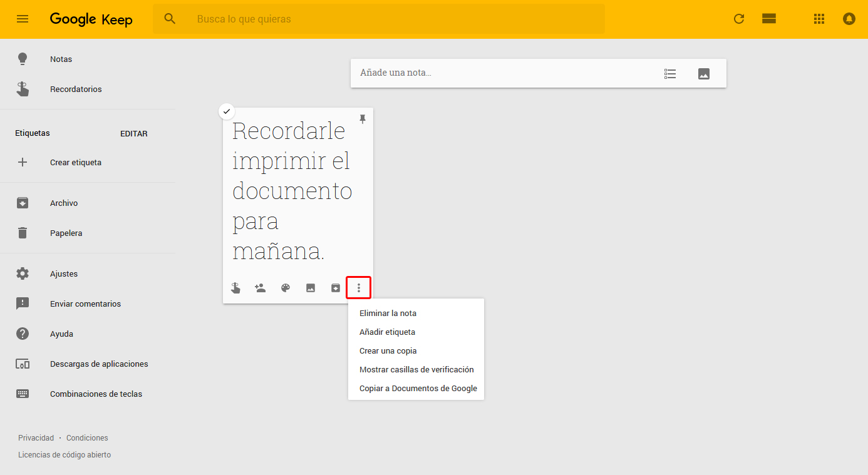This screenshot has height=475, width=868.
Task: Create a new list note
Action: [670, 74]
